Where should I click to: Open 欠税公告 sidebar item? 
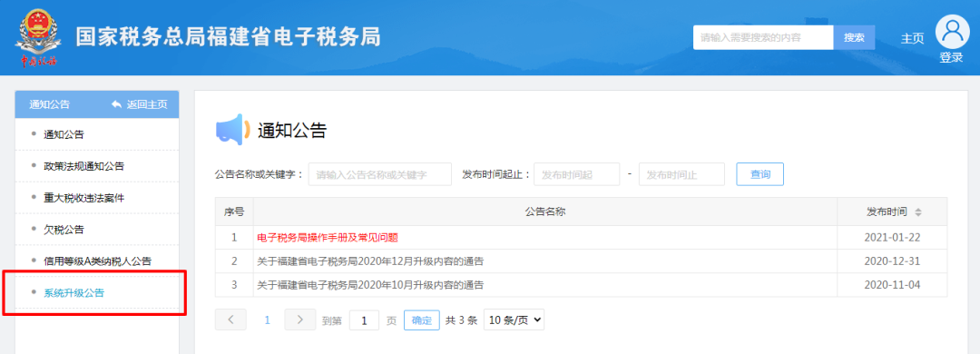coord(64,230)
